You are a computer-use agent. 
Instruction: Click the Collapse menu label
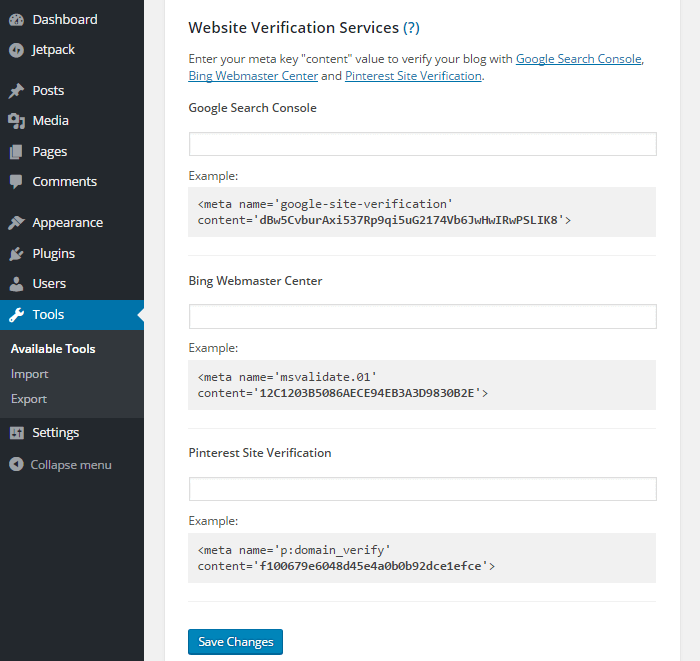[71, 465]
